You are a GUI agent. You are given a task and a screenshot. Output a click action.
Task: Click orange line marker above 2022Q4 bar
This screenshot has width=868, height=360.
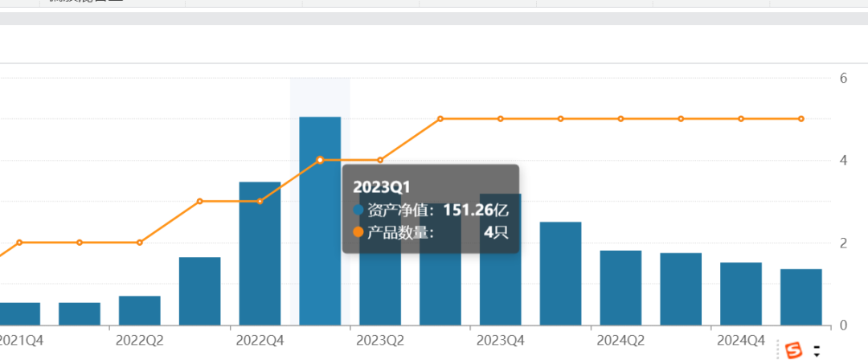[260, 201]
